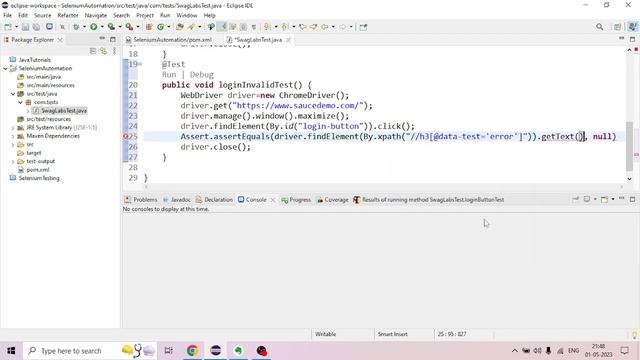Open the Window menu
The height and width of the screenshot is (360, 640).
(x=187, y=16)
